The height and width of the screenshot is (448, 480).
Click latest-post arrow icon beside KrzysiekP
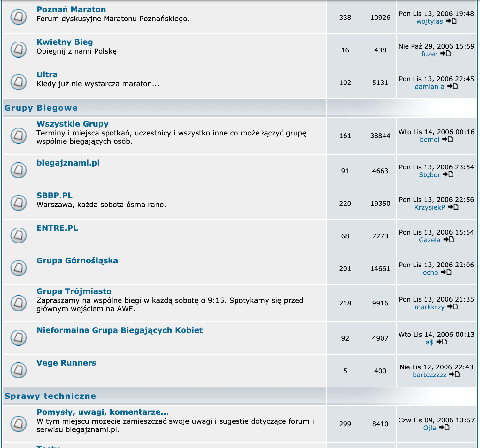[453, 207]
